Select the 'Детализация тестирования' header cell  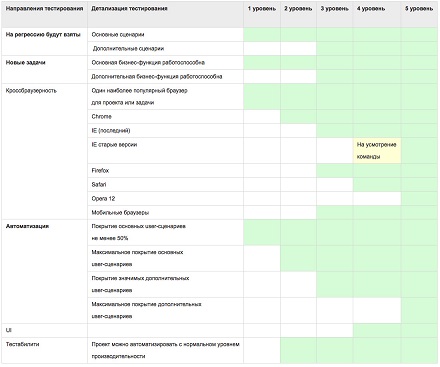click(x=165, y=14)
